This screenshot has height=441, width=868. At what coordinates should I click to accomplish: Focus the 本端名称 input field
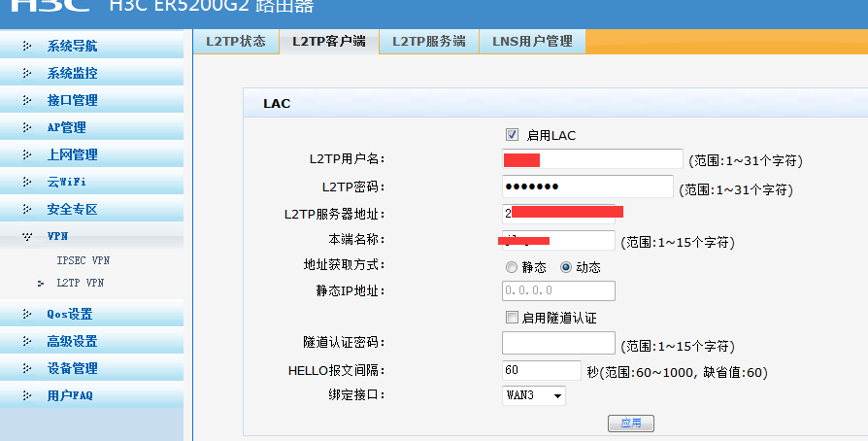click(558, 241)
